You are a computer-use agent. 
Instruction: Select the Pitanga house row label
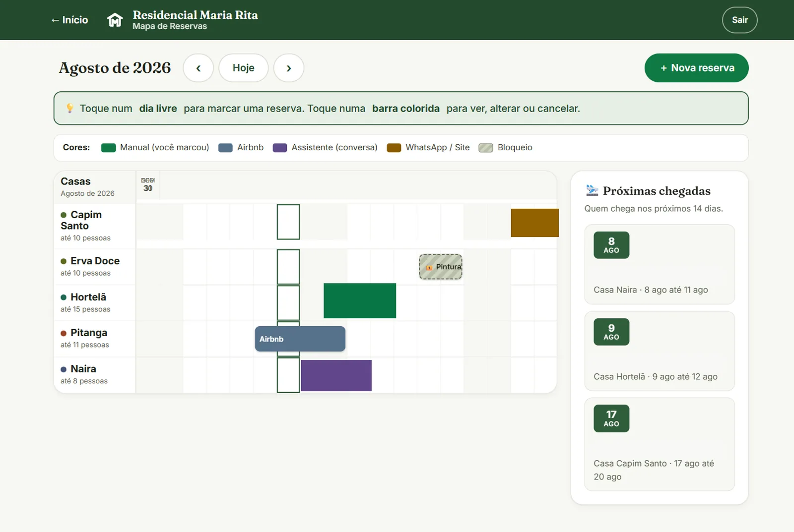coord(95,339)
